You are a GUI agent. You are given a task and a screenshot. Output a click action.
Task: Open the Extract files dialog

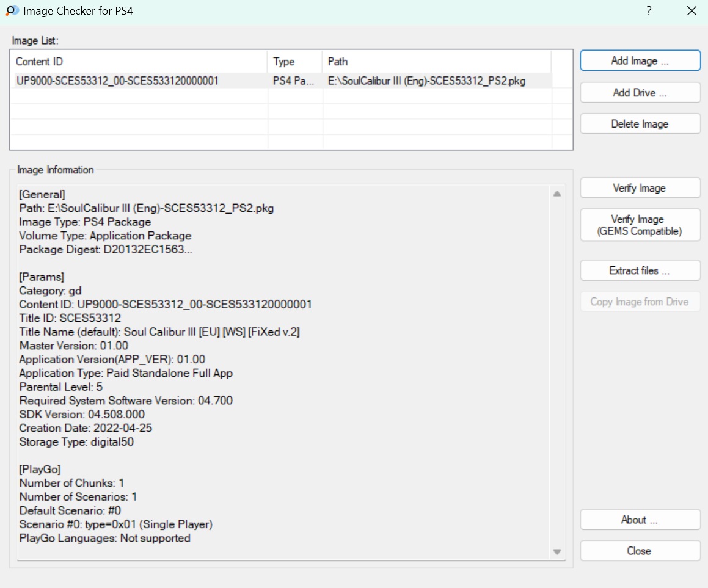pos(640,270)
